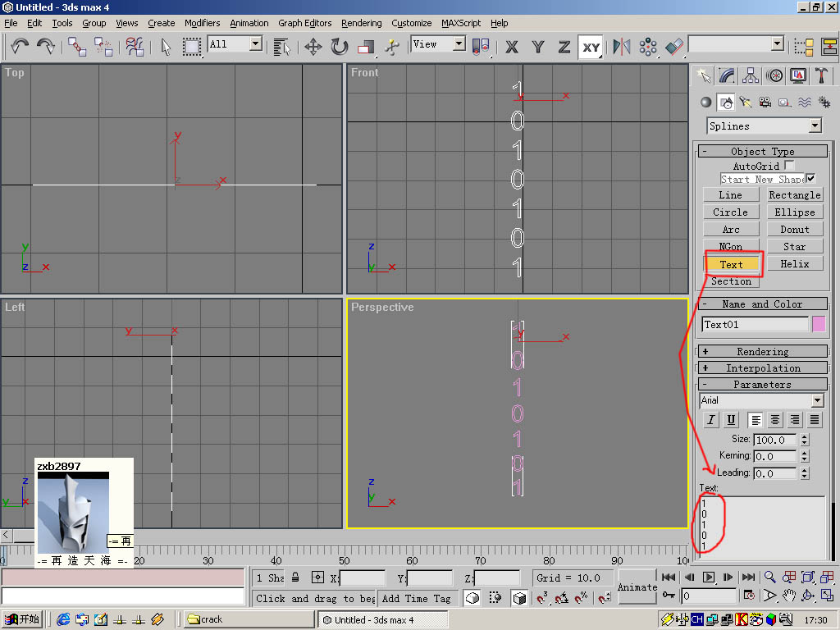
Task: Collapse the Object Type rollout
Action: 762,151
